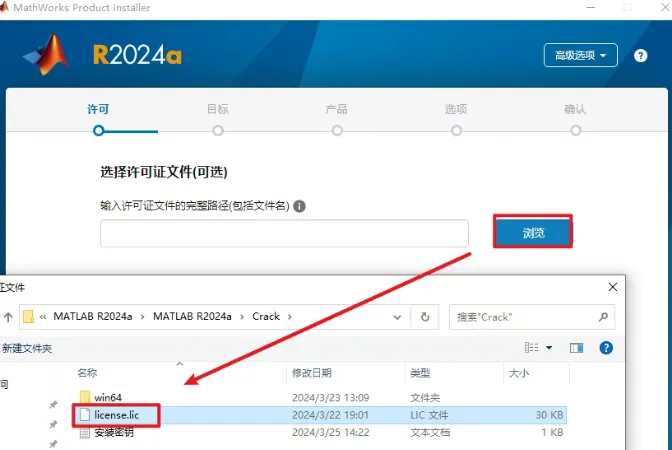
Task: Click the search magnifier icon
Action: click(603, 317)
